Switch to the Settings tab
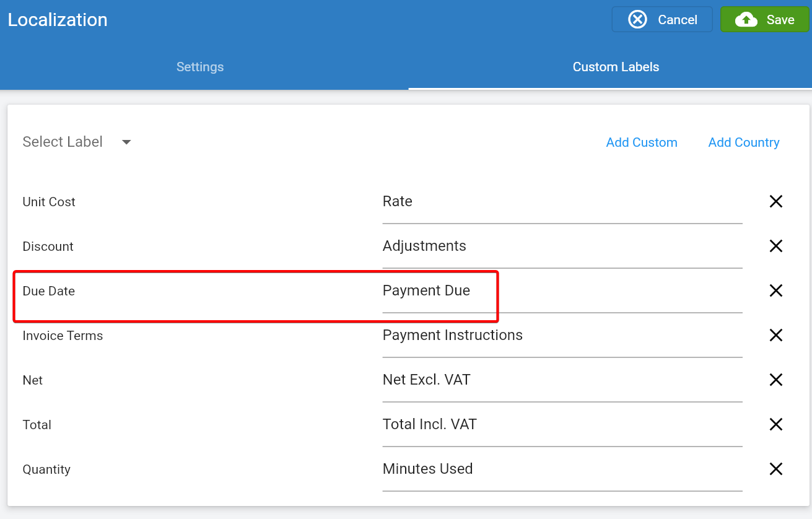This screenshot has width=812, height=519. click(x=200, y=67)
